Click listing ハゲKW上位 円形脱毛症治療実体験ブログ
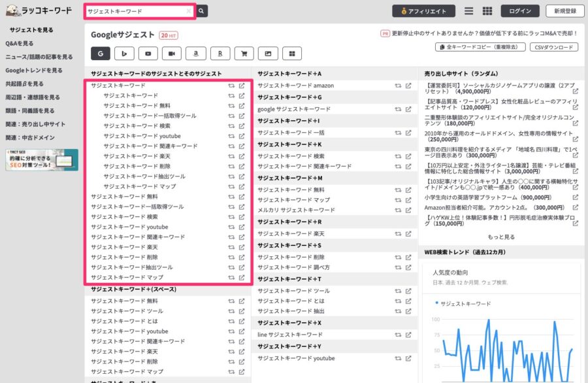The height and width of the screenshot is (383, 588). pos(499,220)
